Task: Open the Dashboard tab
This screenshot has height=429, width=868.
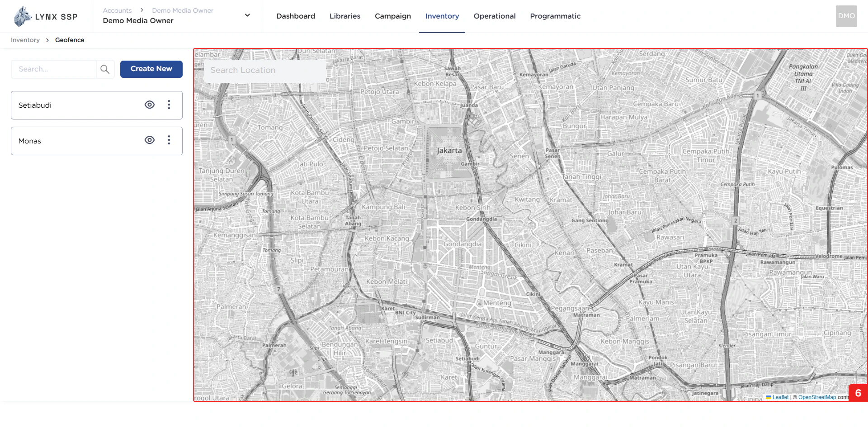Action: pyautogui.click(x=296, y=16)
